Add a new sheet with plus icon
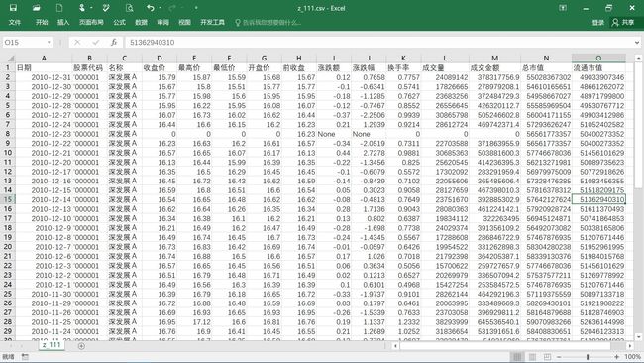 (x=81, y=346)
